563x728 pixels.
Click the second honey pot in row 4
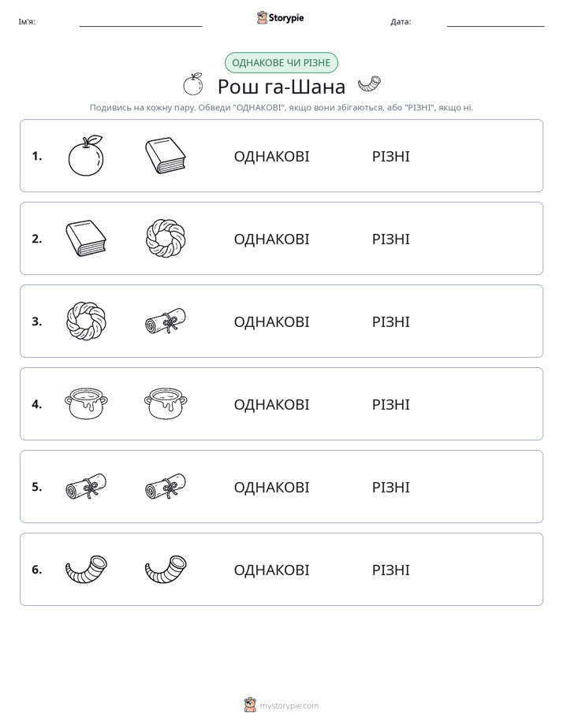tap(166, 403)
